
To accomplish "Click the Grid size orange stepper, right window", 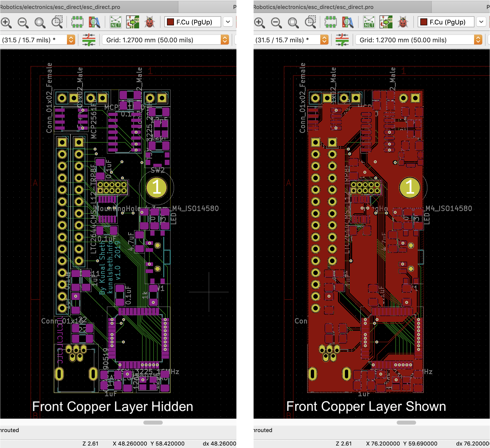I will [x=478, y=40].
